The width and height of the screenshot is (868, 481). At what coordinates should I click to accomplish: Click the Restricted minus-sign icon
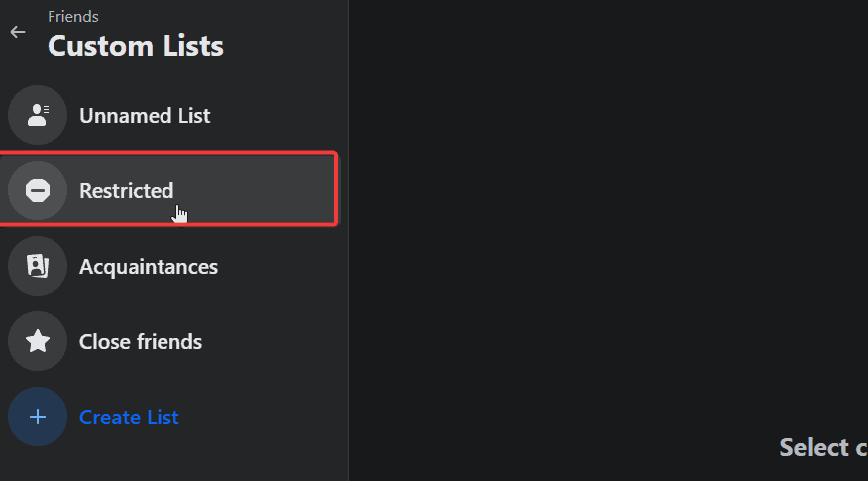pyautogui.click(x=38, y=190)
